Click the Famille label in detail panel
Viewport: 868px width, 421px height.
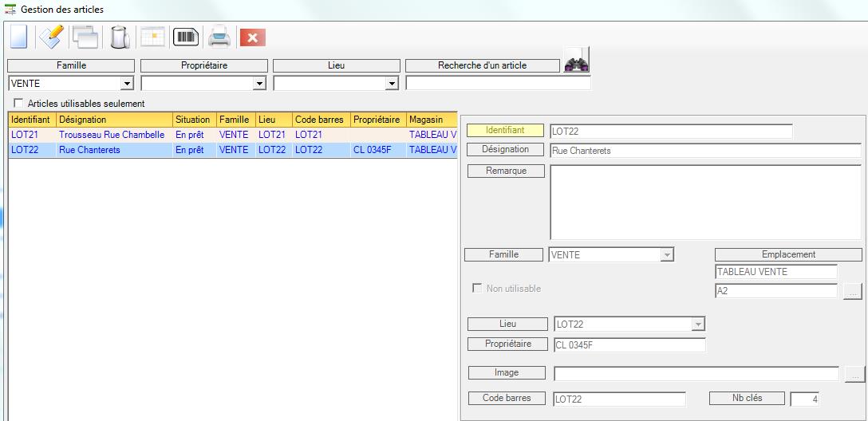click(x=503, y=254)
